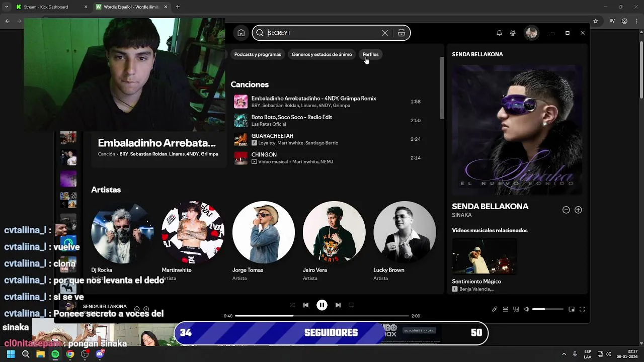The image size is (644, 362).
Task: Click the scrollbar of search results
Action: coord(442,88)
